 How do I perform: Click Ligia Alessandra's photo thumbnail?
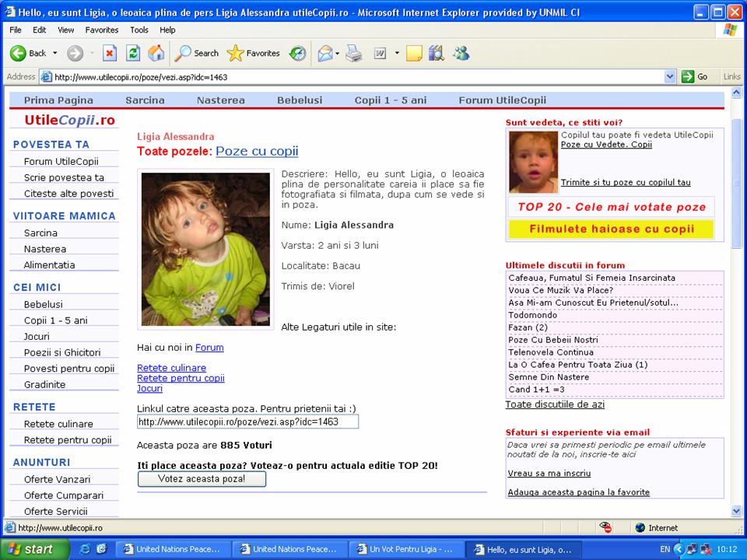point(206,249)
